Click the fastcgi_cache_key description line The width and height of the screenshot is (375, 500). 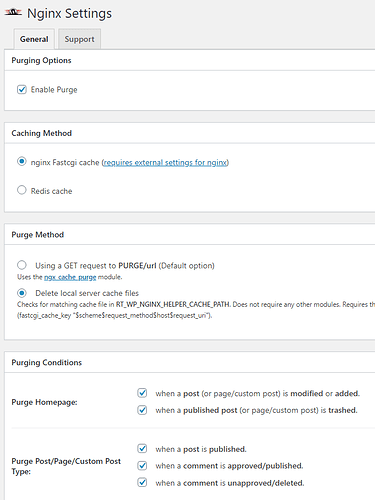(115, 315)
